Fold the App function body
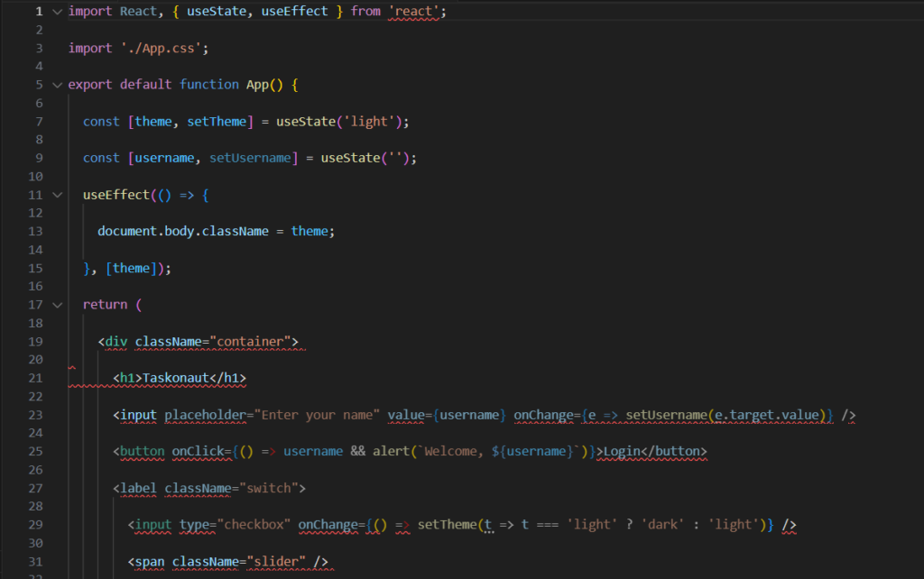This screenshot has width=924, height=579. coord(56,84)
